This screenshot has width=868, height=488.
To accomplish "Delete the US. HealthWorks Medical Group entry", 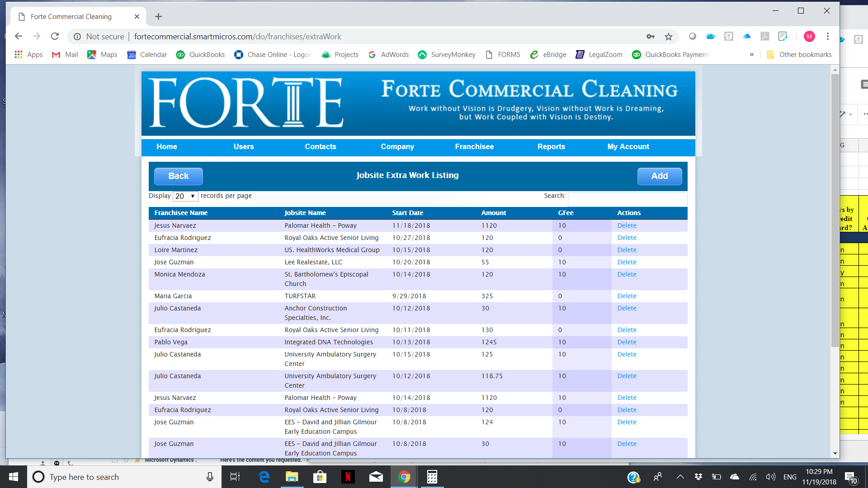I will (x=627, y=250).
